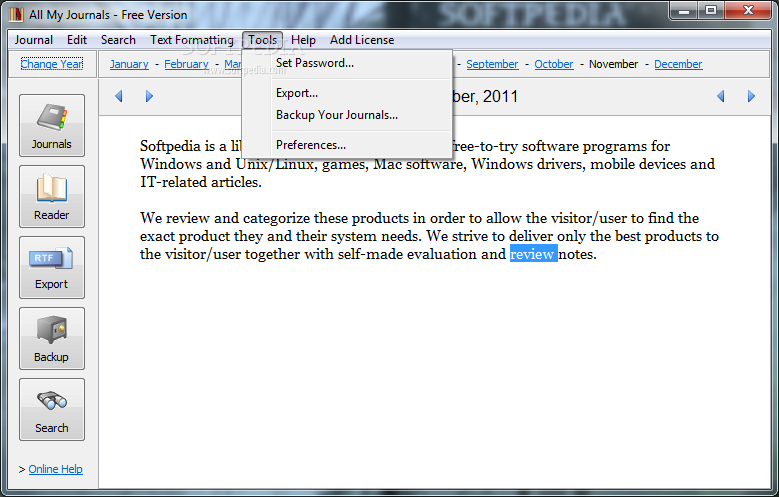Click the app icon in title bar
779x497 pixels.
[16, 14]
